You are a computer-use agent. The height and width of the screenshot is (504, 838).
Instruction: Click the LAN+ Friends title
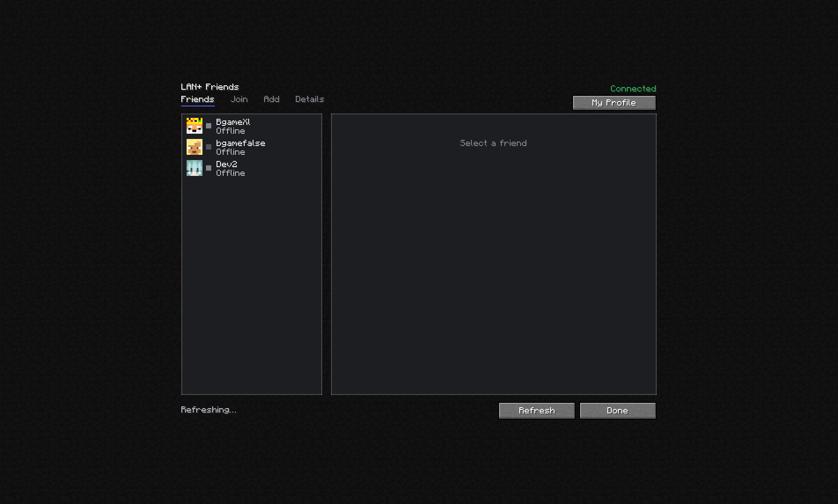coord(210,87)
